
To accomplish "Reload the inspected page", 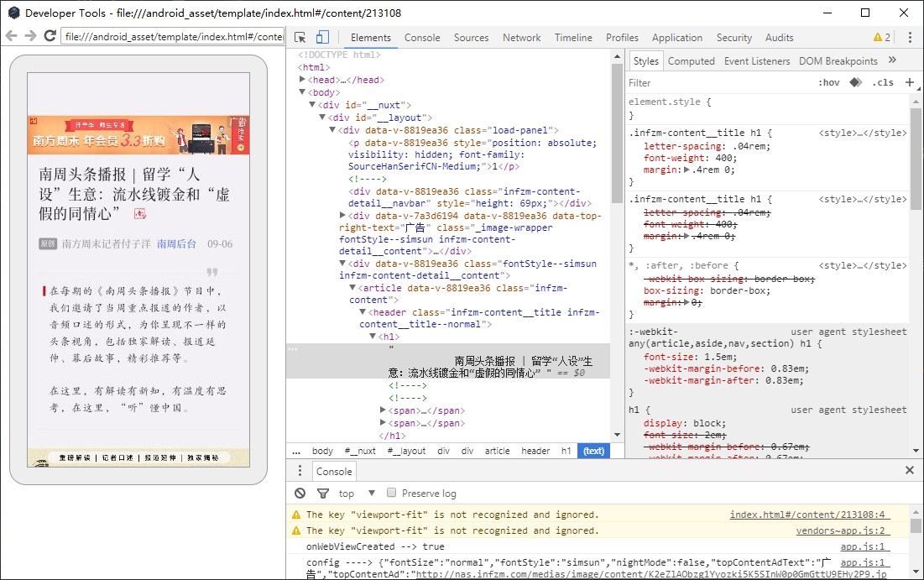I will [x=50, y=36].
